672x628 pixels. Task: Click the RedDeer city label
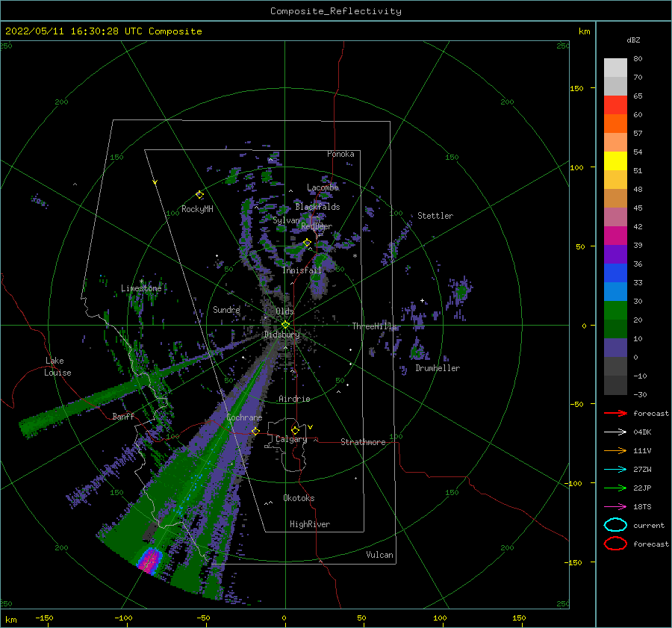pyautogui.click(x=317, y=226)
